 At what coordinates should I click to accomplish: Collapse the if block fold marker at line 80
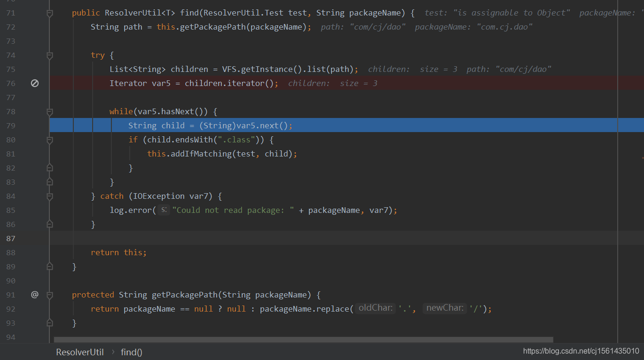coord(49,141)
